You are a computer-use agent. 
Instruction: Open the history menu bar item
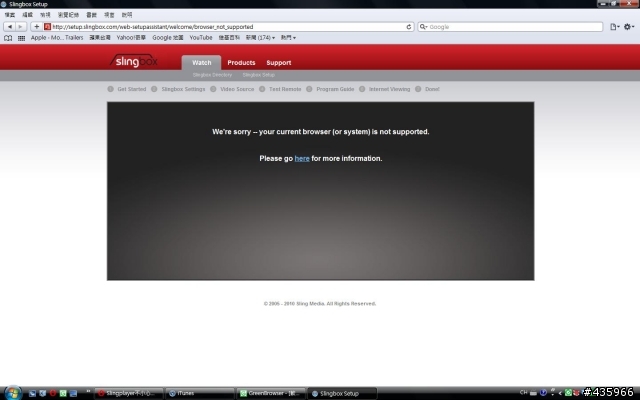pyautogui.click(x=68, y=15)
